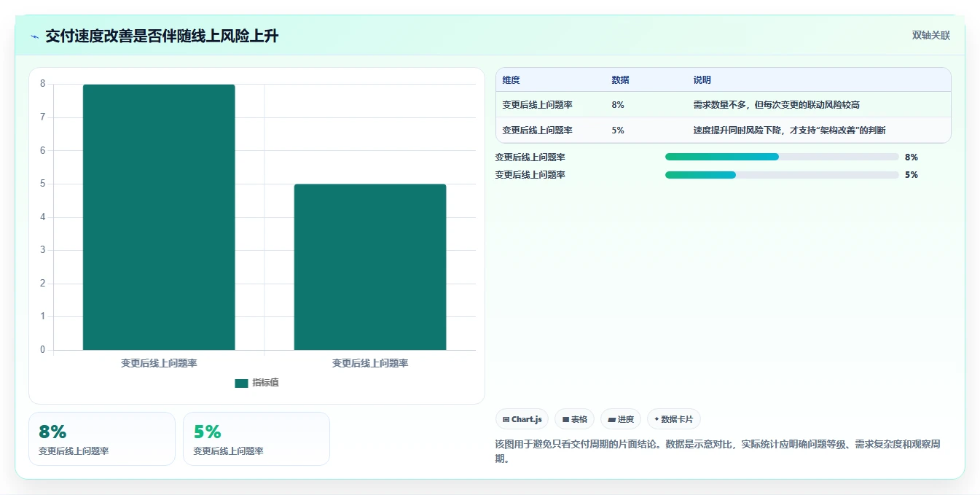980x495 pixels.
Task: Click y-axis tick label 1
Action: [x=42, y=316]
